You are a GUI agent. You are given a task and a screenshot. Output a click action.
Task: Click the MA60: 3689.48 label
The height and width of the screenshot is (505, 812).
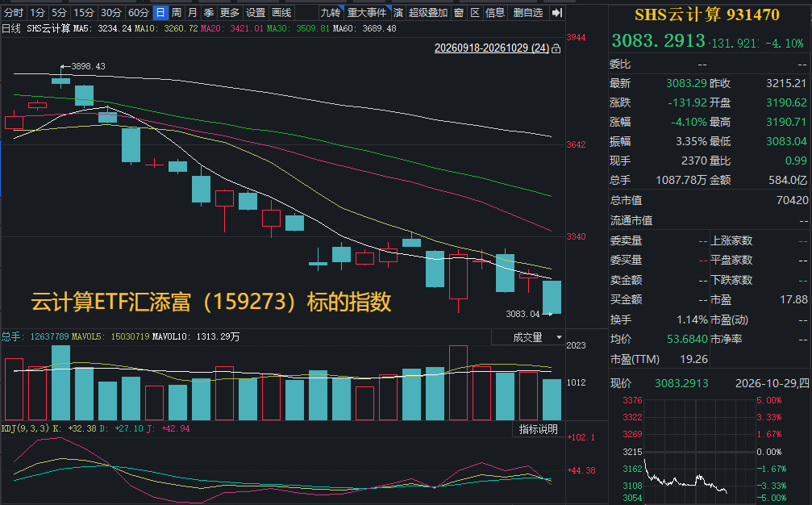pyautogui.click(x=364, y=28)
